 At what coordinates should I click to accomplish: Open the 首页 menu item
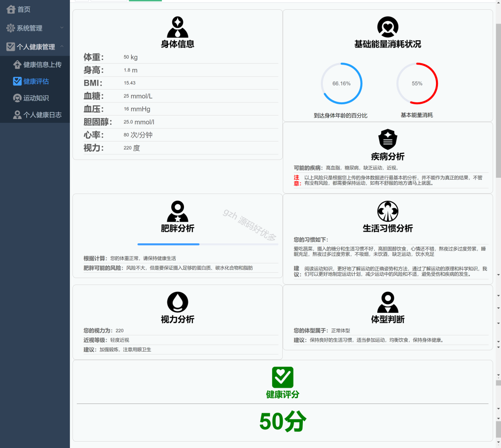35,9
